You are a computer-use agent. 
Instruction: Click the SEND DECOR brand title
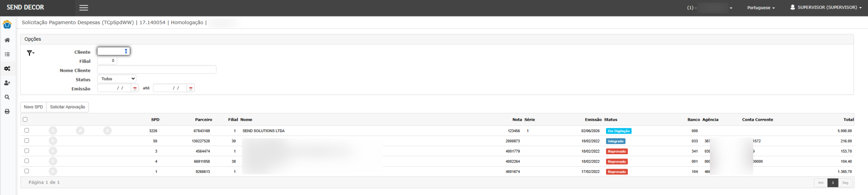click(x=25, y=7)
